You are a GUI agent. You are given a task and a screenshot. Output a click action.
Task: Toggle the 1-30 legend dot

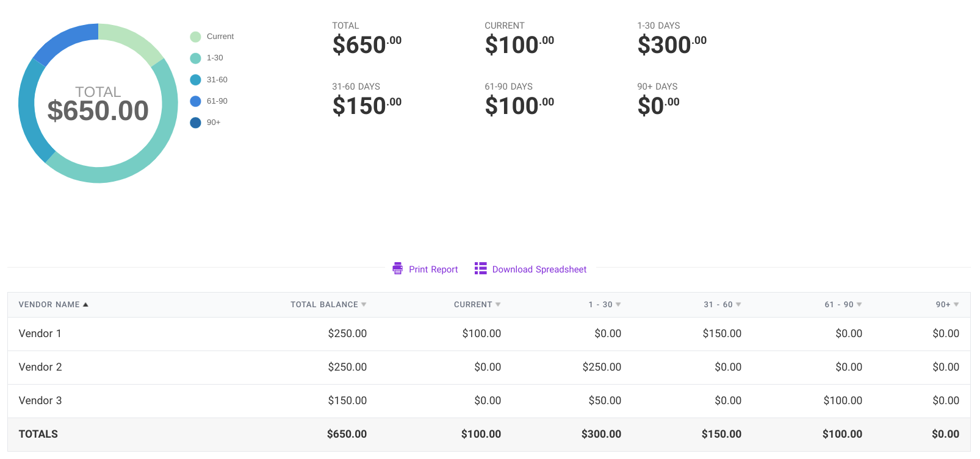point(195,58)
